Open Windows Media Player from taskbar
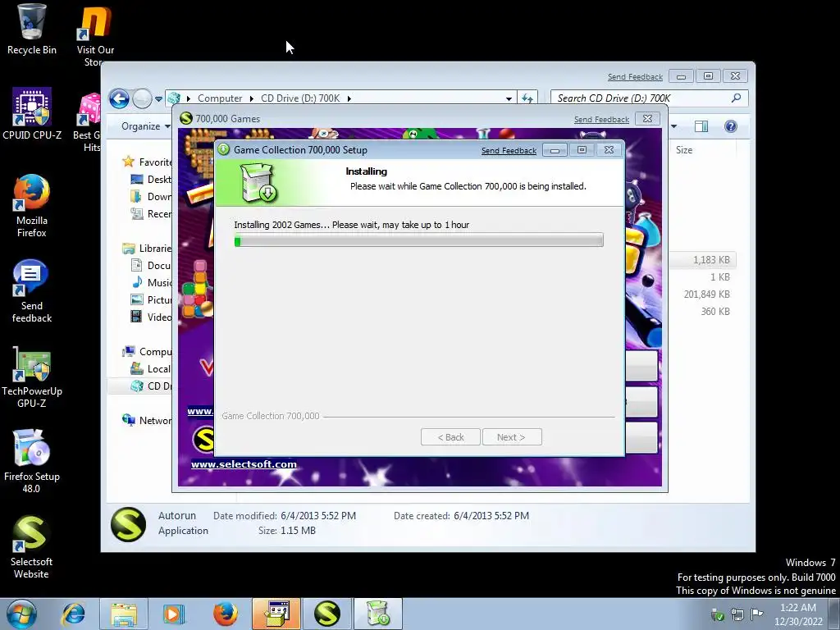This screenshot has height=630, width=840. coord(173,614)
